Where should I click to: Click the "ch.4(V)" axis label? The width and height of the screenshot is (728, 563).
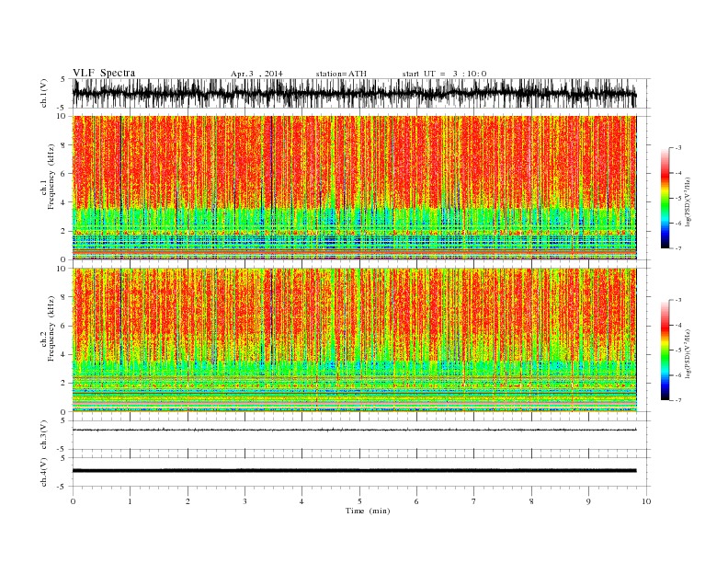(x=44, y=472)
